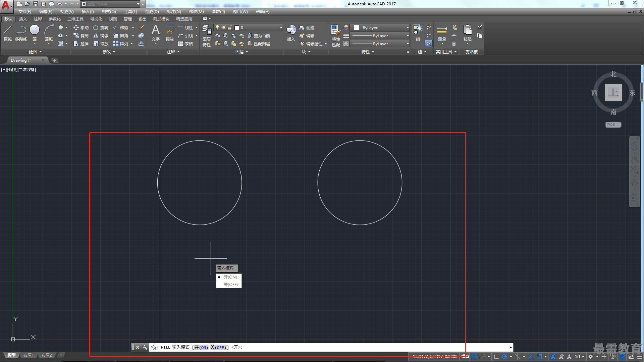The width and height of the screenshot is (644, 362).
Task: Click the Undo arrow in quick access toolbar
Action: tap(60, 4)
